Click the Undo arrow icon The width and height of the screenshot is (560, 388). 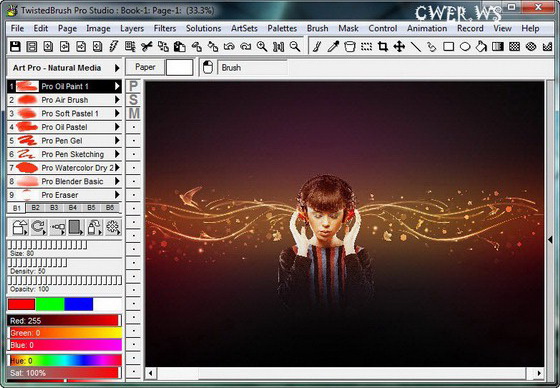[229, 46]
